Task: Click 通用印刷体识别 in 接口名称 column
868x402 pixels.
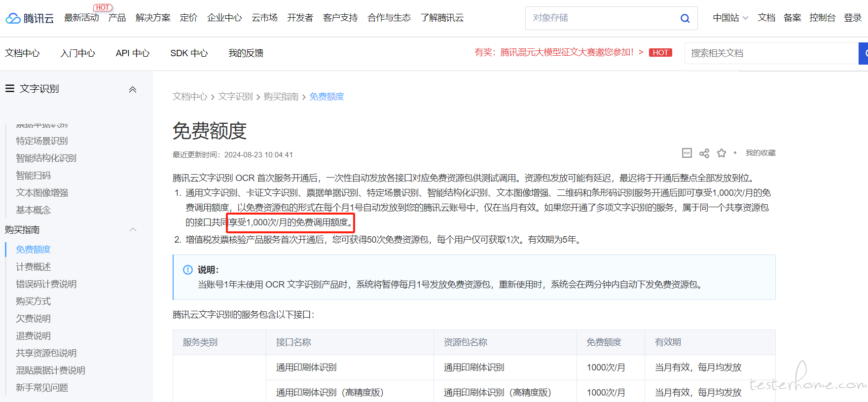Action: point(306,367)
